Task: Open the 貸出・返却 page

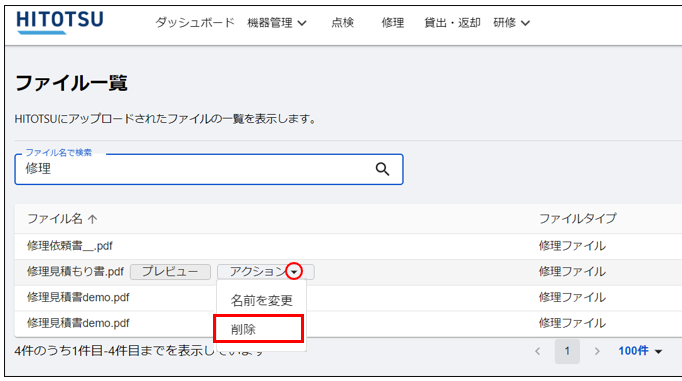Action: point(452,23)
